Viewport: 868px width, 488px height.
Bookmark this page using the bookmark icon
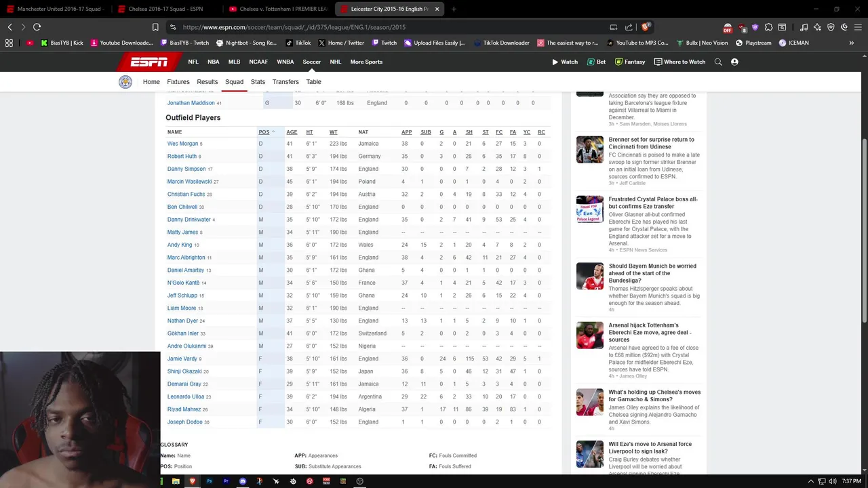[x=155, y=27]
